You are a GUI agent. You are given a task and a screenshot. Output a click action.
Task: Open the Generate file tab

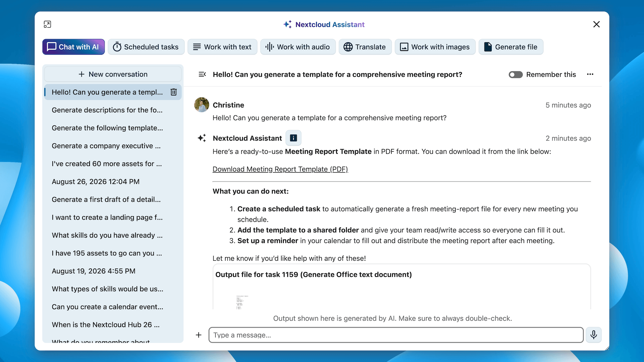tap(511, 47)
